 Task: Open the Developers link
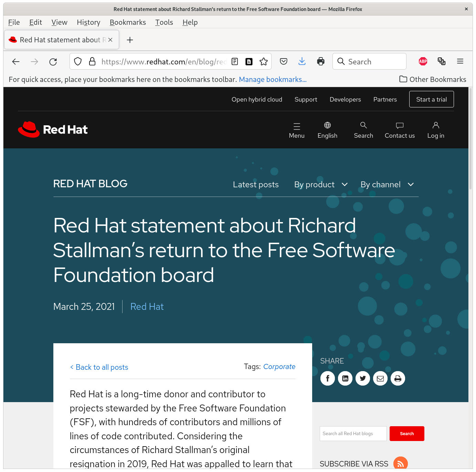pos(345,99)
